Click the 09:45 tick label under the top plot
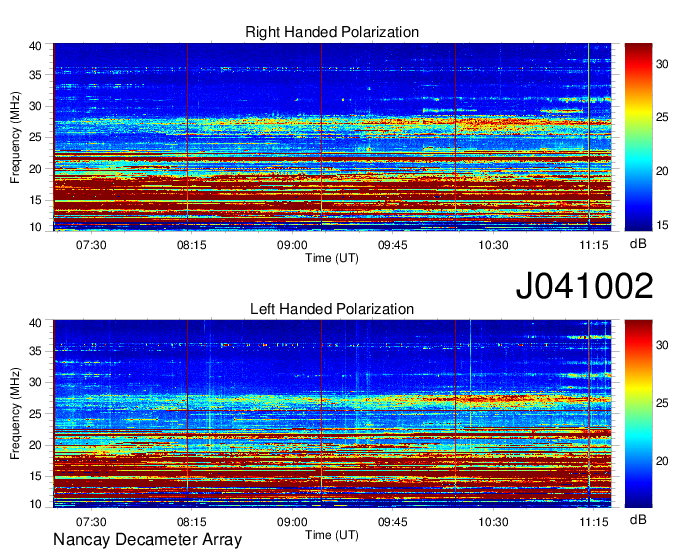The height and width of the screenshot is (552, 680). (x=392, y=245)
